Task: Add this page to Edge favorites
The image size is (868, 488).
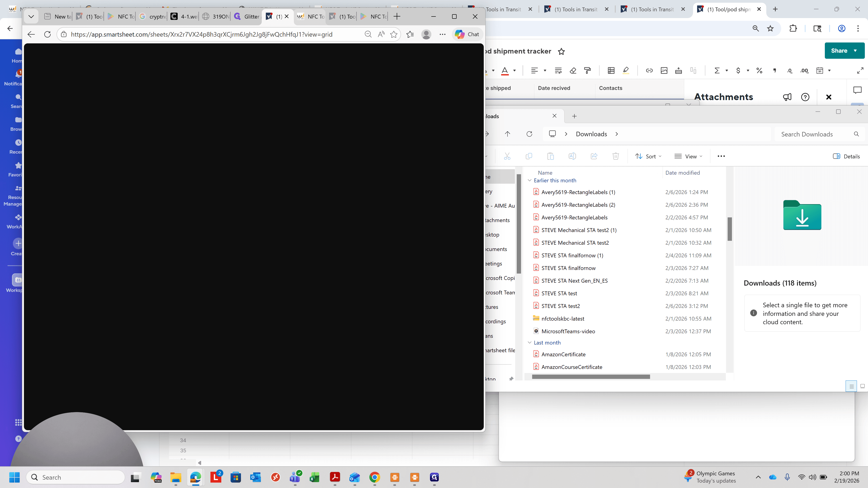Action: coord(394,34)
